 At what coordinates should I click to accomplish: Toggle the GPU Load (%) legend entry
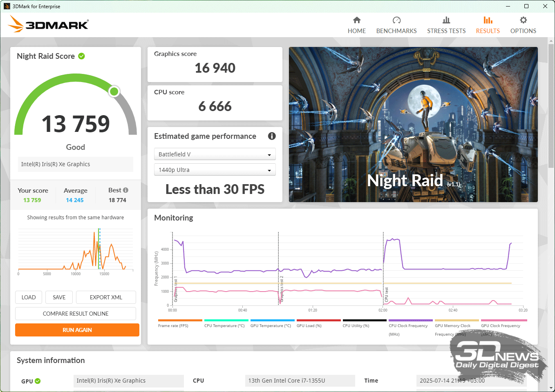(318, 323)
